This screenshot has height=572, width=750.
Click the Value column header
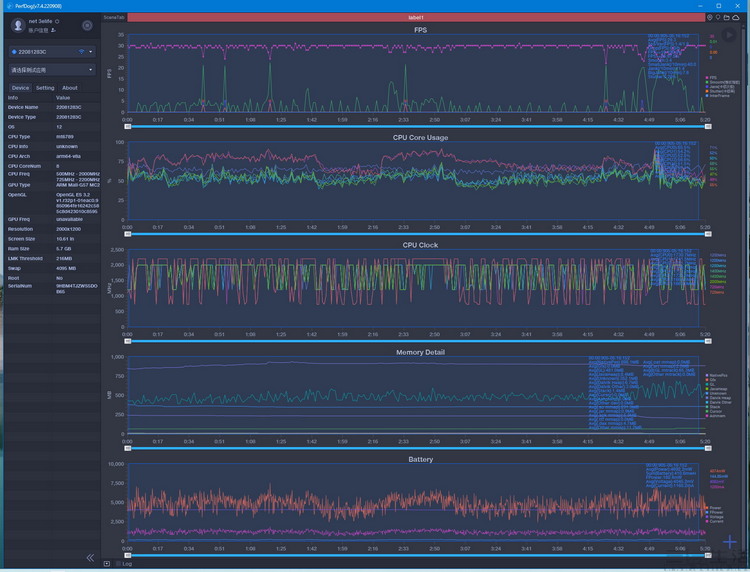[63, 98]
